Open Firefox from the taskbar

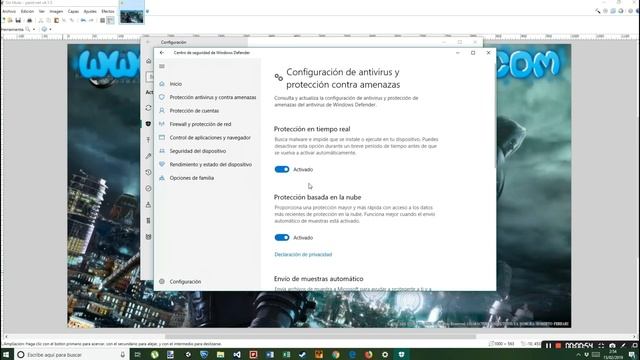[x=369, y=355]
